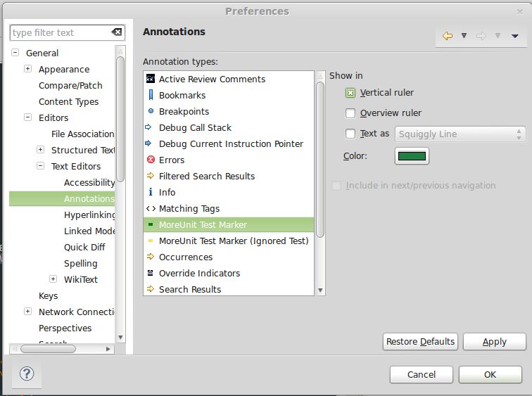Open Perspectives preference page

pos(65,328)
